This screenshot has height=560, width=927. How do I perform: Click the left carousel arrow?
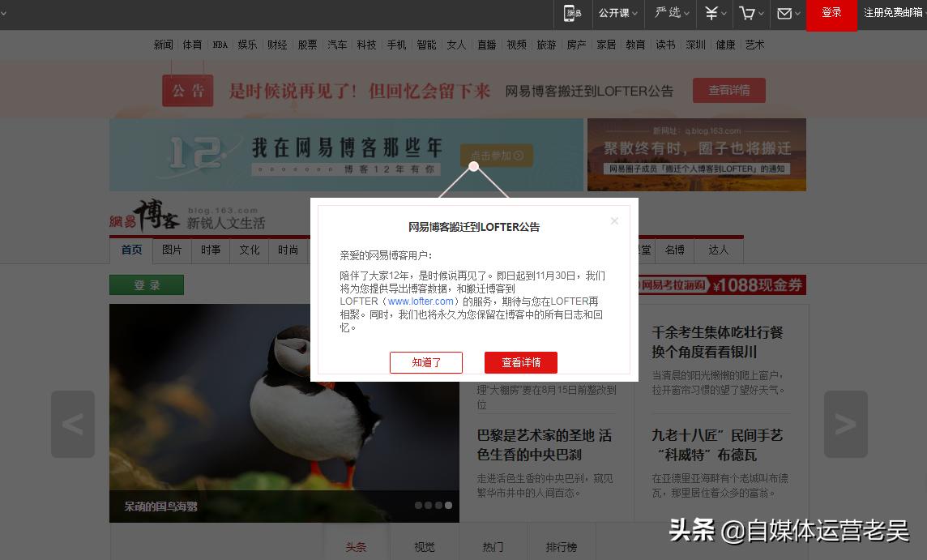click(72, 423)
